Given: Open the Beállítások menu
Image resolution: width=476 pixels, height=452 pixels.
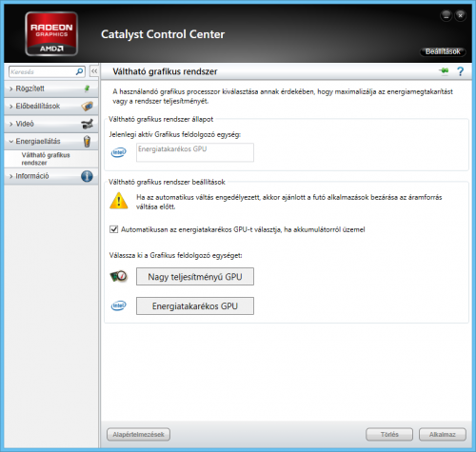Looking at the screenshot, I should coord(443,51).
